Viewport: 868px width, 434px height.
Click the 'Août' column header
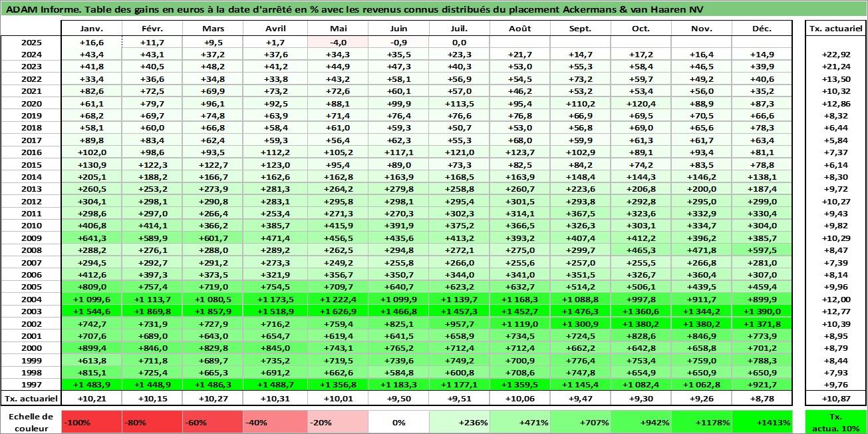pos(520,29)
